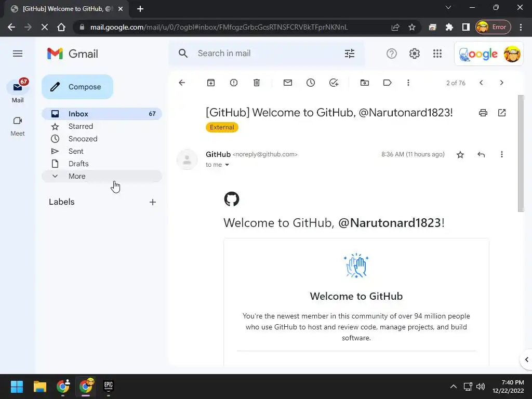Click the Chrome profile Error button
The image size is (532, 399).
493,27
